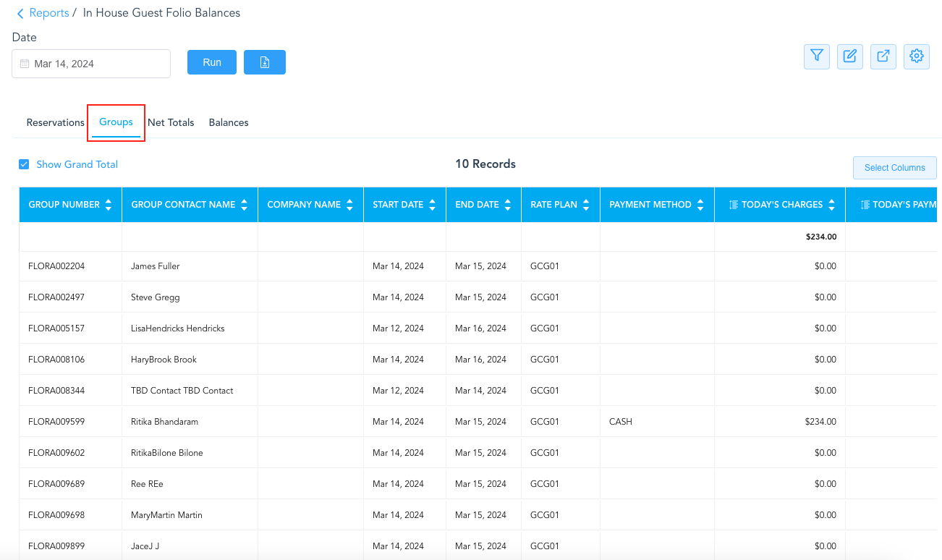The height and width of the screenshot is (560, 942).
Task: Go to Reports breadcrumb link
Action: coord(49,13)
